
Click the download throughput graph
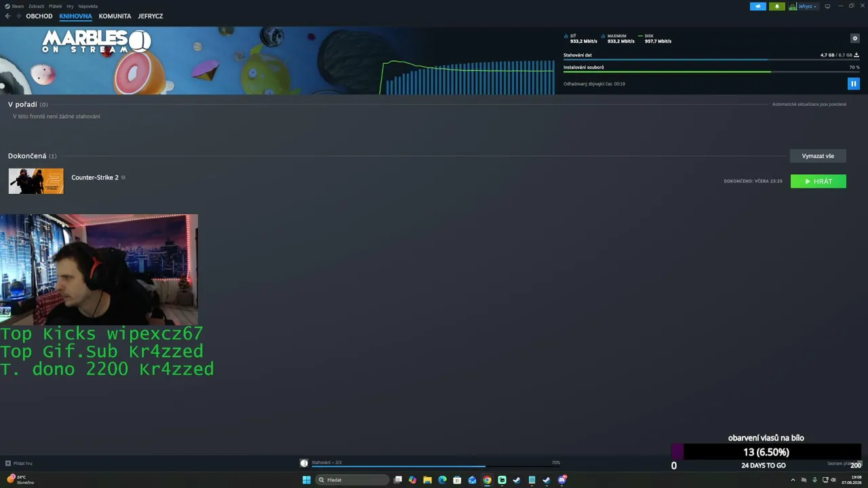[467, 77]
